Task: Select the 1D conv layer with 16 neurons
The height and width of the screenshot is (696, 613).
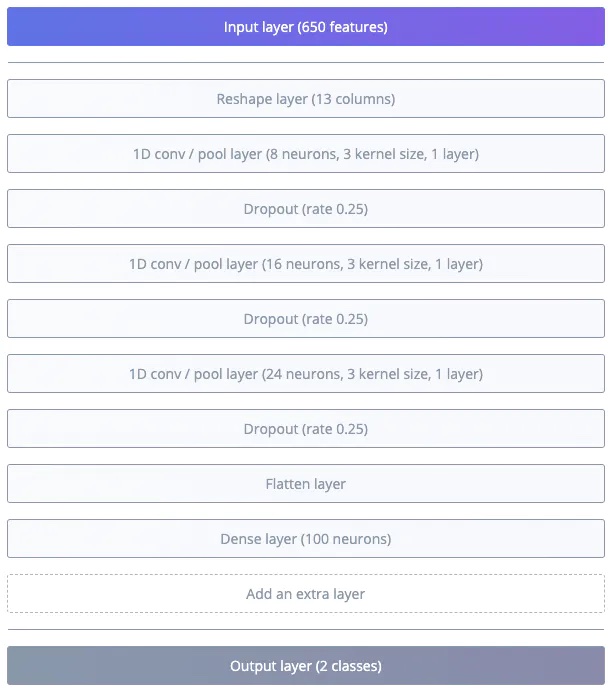Action: 306,264
